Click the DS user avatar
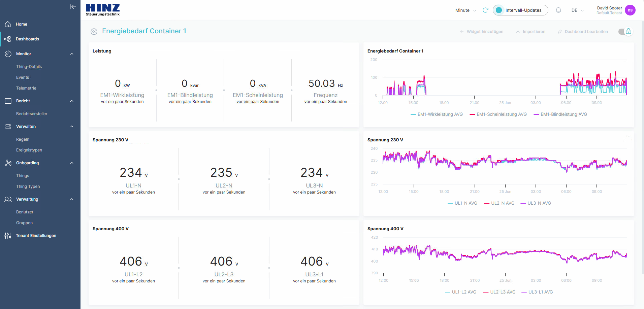 click(x=630, y=10)
